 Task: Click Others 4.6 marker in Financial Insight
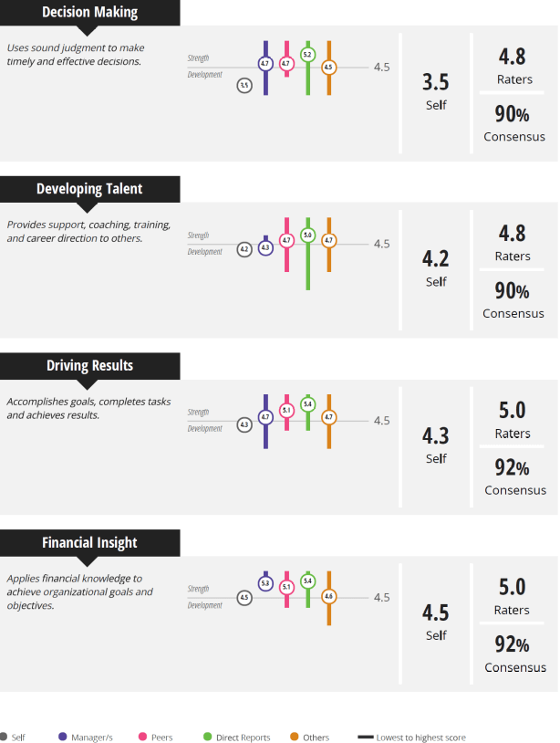click(328, 596)
